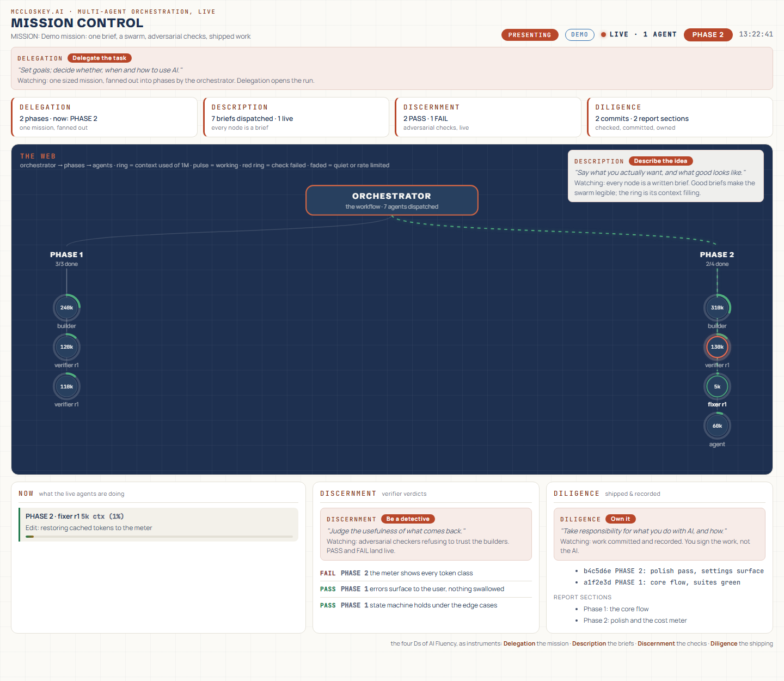Click the 'Be a detective' tag
Image resolution: width=784 pixels, height=681 pixels.
[x=408, y=519]
